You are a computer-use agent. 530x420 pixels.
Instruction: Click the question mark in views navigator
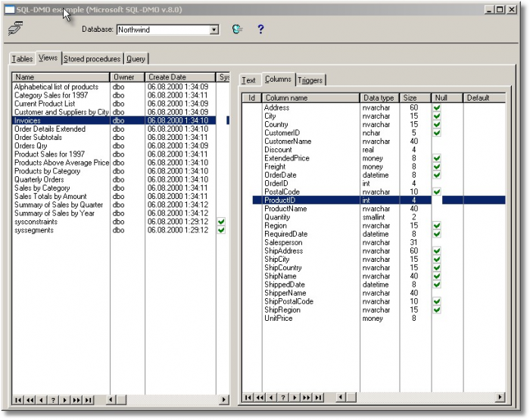tap(53, 400)
